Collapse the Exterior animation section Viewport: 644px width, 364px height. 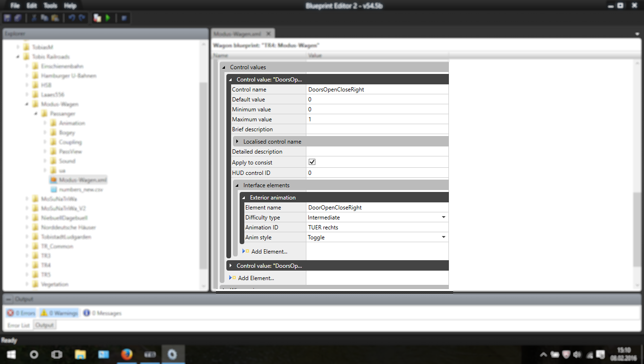coord(244,198)
